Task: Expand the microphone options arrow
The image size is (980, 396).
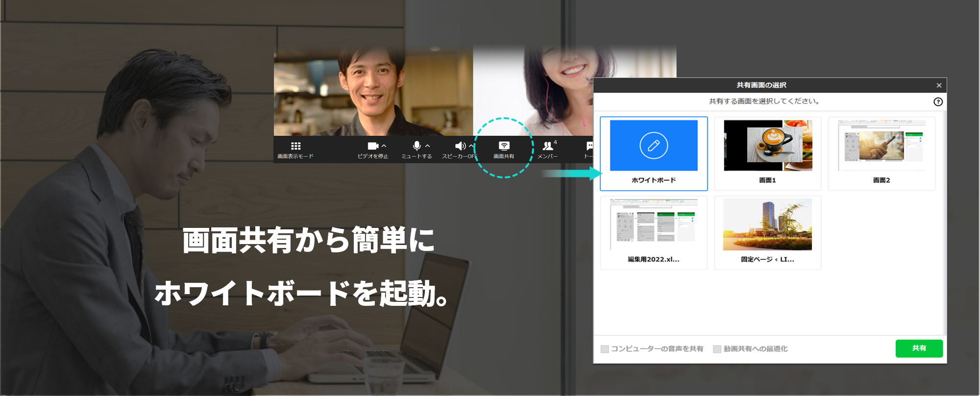Action: pyautogui.click(x=428, y=146)
